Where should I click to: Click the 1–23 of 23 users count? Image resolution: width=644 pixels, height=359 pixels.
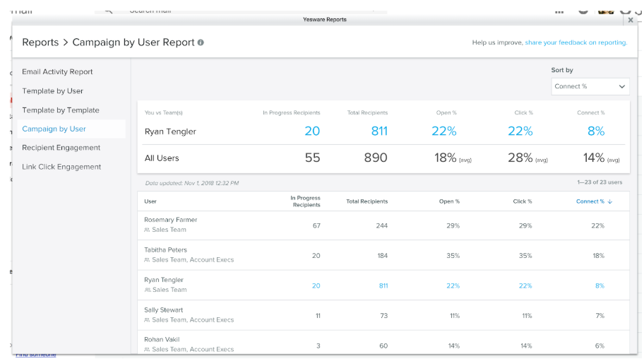[x=600, y=182]
